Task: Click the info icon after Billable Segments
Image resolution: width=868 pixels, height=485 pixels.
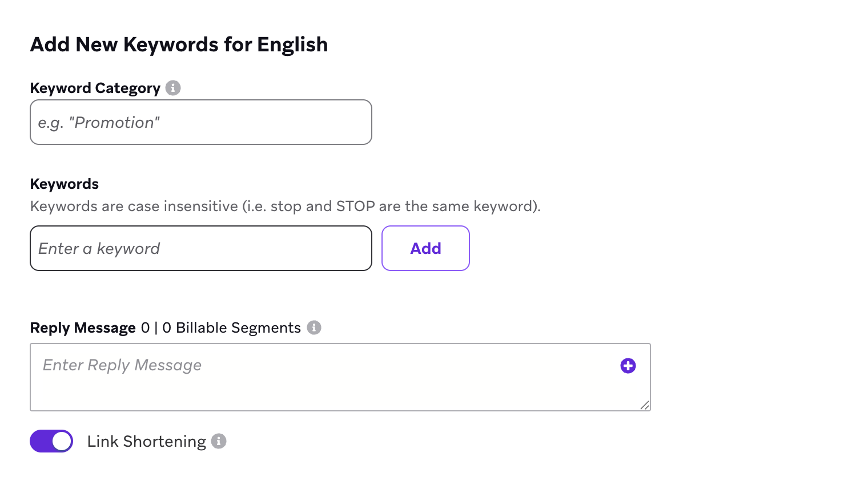Action: 314,328
